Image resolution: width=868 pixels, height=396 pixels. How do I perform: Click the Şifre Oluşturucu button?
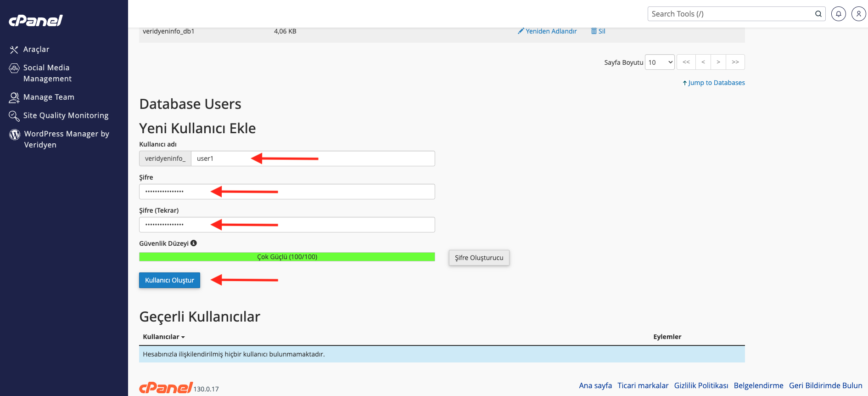pyautogui.click(x=479, y=258)
